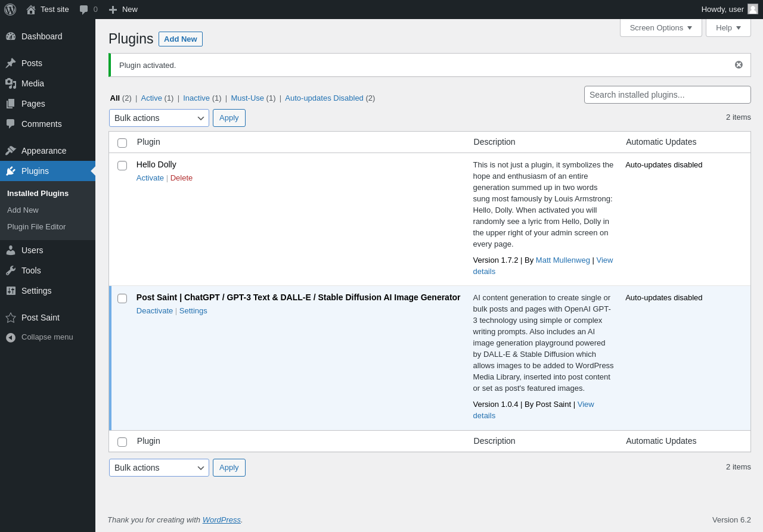Open the Matt Mullenweg author link
This screenshot has width=763, height=532.
click(x=563, y=260)
